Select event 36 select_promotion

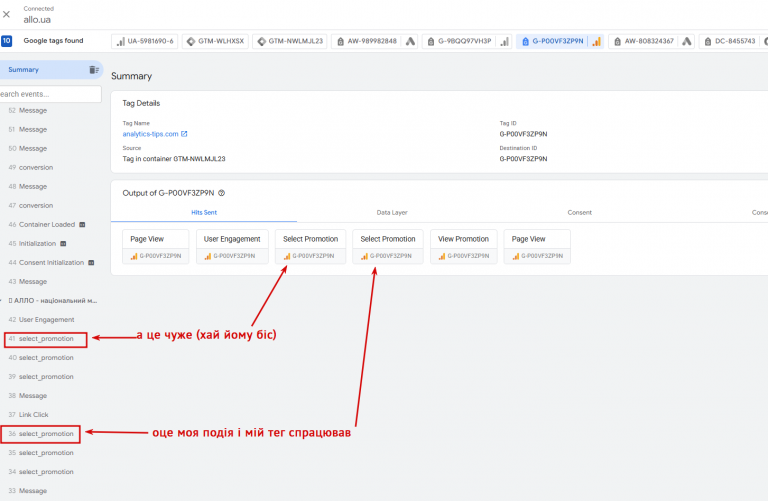click(x=40, y=434)
